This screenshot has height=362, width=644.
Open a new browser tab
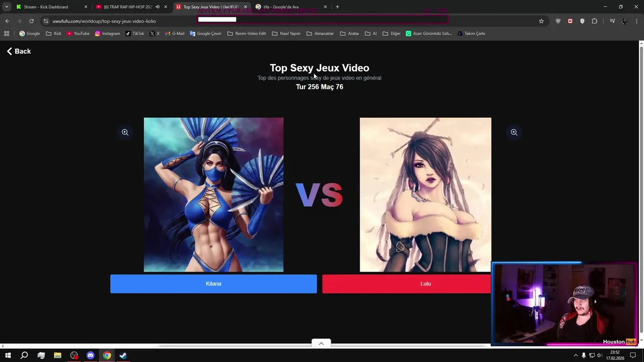(337, 7)
